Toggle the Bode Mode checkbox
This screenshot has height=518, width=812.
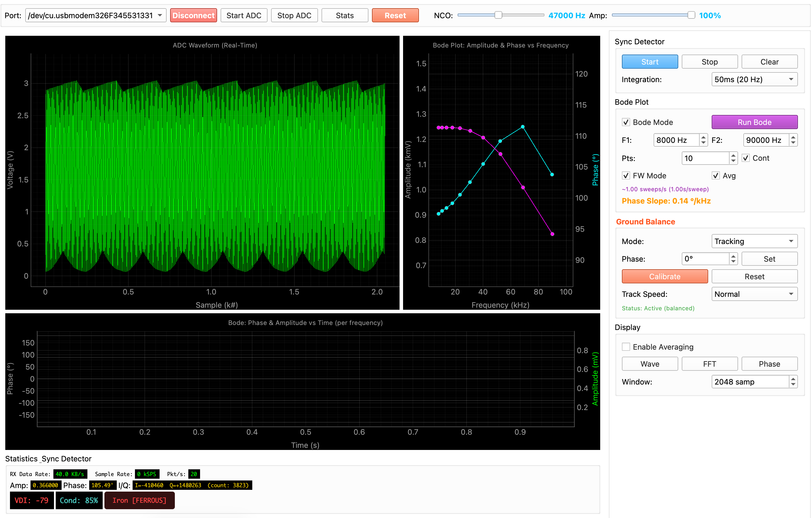[x=626, y=122]
